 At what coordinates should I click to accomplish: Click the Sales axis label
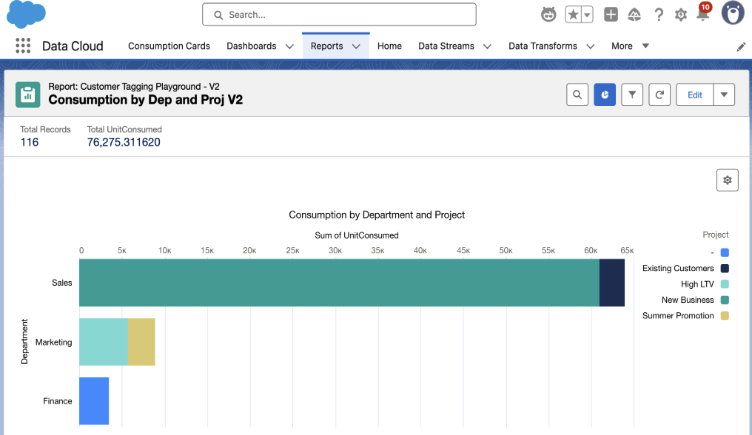[x=62, y=283]
